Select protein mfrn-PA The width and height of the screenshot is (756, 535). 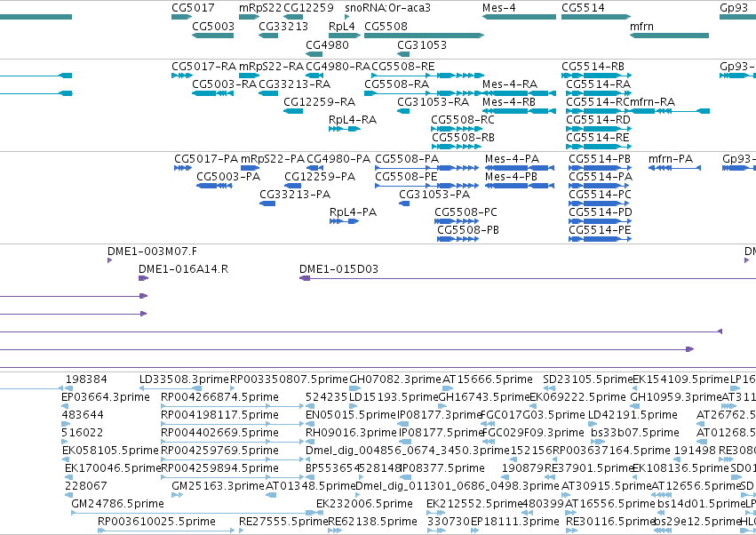(674, 168)
